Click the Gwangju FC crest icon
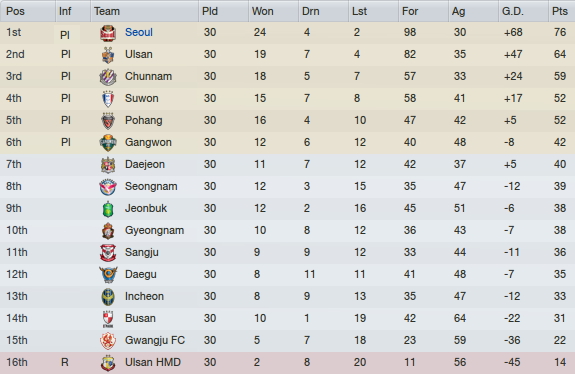The height and width of the screenshot is (374, 575). [108, 341]
